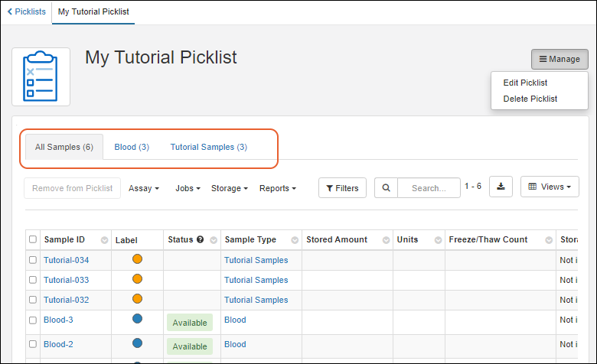Open the Storage dropdown menu

229,188
